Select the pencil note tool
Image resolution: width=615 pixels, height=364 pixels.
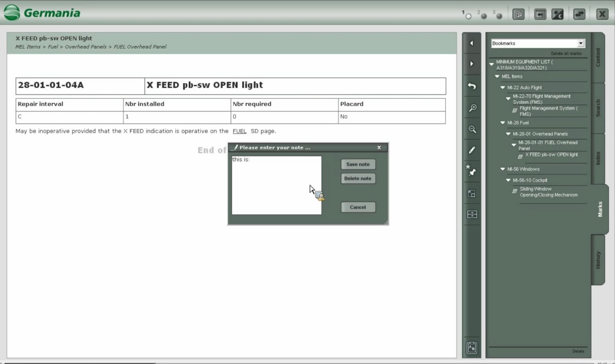click(472, 150)
